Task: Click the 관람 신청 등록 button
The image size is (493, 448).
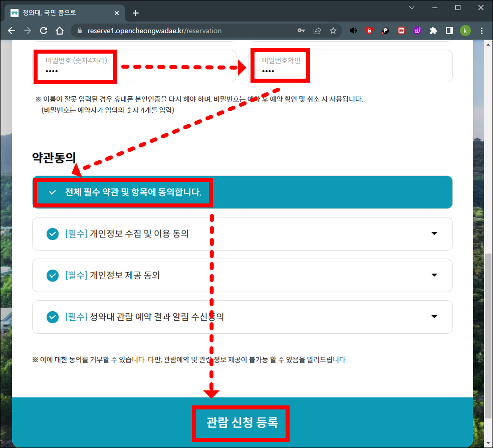Action: coord(240,423)
